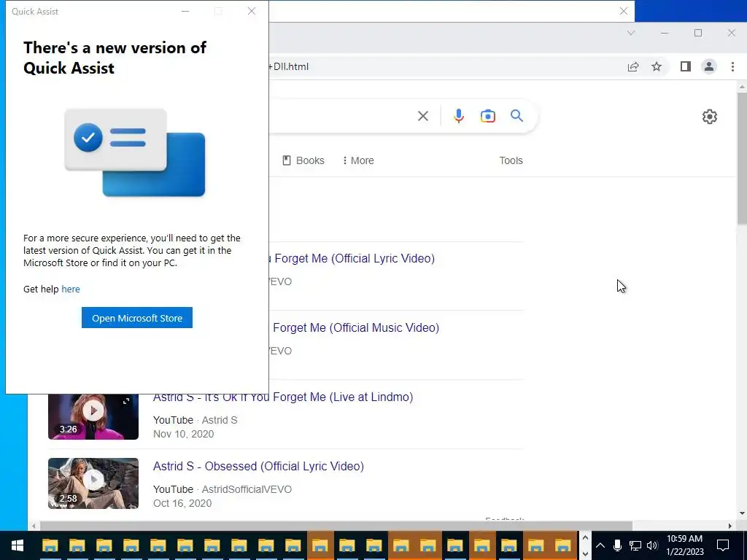This screenshot has width=747, height=560.
Task: Click left arrow of horizontal scrollbar
Action: point(34,526)
